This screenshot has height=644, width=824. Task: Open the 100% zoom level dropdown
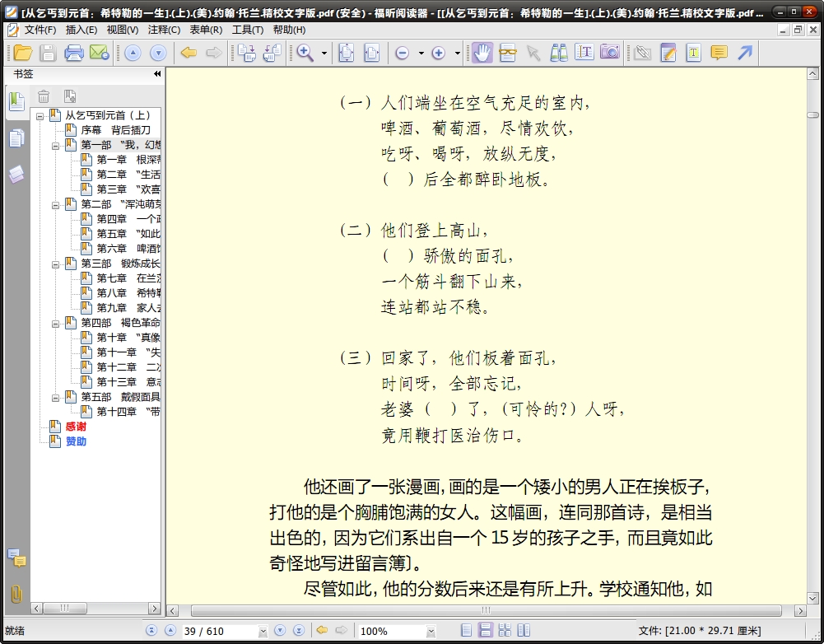point(431,631)
